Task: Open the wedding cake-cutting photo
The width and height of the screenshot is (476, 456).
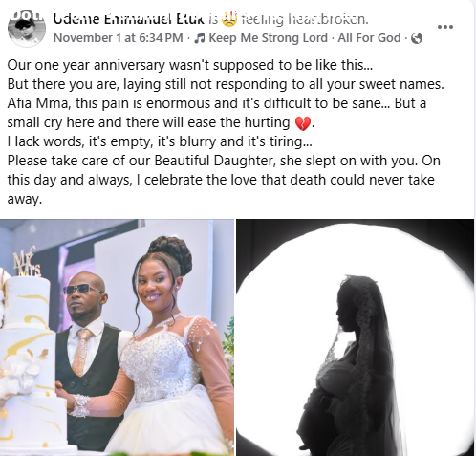Action: pos(117,337)
